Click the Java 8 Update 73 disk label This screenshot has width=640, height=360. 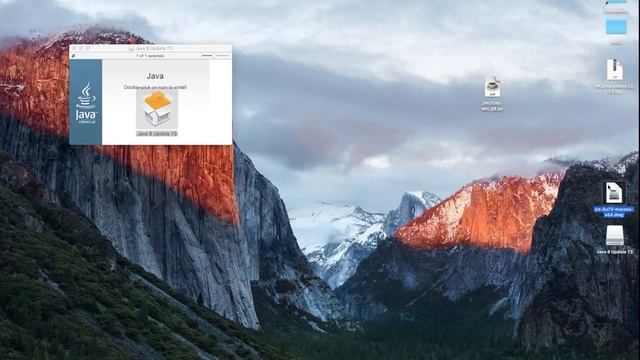[x=614, y=252]
